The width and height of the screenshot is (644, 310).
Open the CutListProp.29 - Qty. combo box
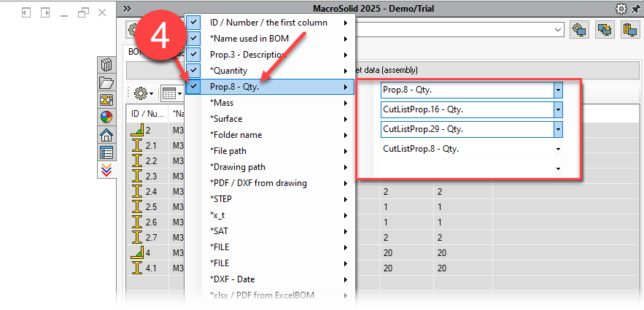tap(558, 129)
